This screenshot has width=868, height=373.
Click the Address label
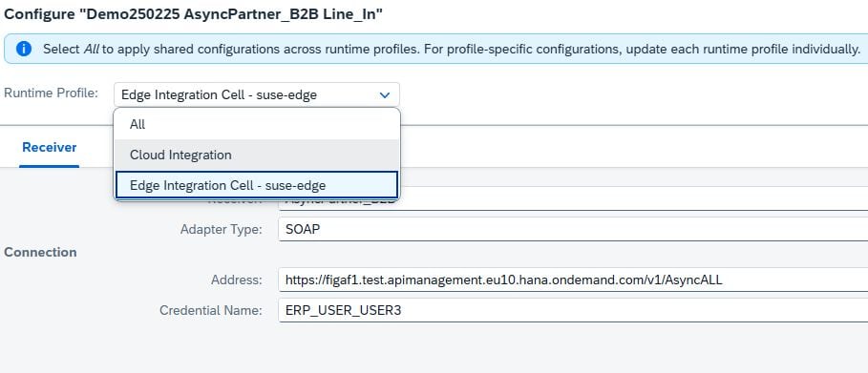click(x=237, y=280)
